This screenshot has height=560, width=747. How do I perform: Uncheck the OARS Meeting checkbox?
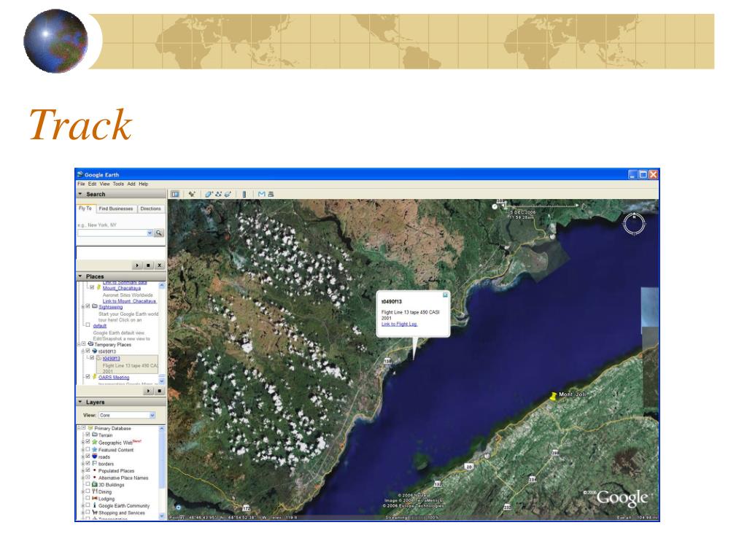pos(88,377)
